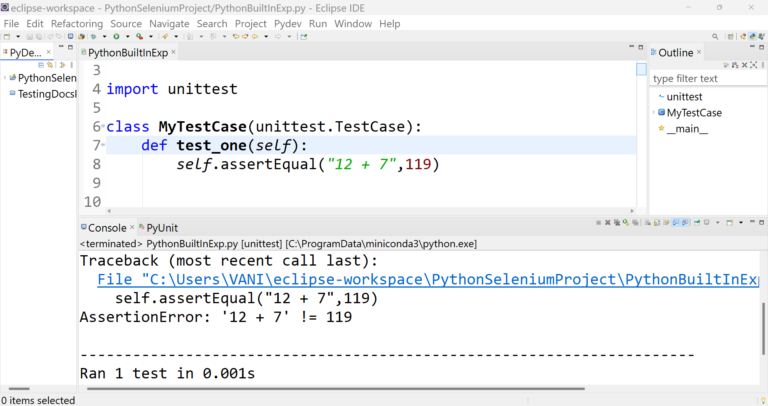Click the green Run button

coord(116,36)
